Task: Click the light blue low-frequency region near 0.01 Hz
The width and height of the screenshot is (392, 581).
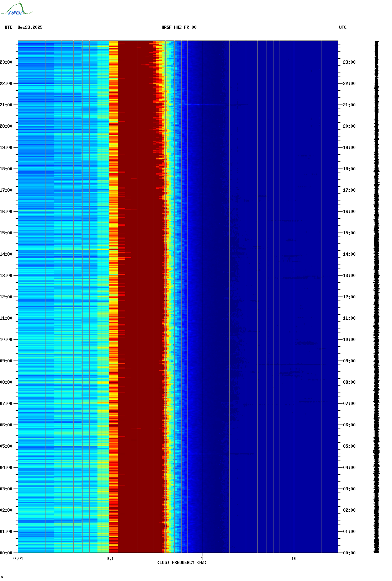Action: tap(32, 284)
